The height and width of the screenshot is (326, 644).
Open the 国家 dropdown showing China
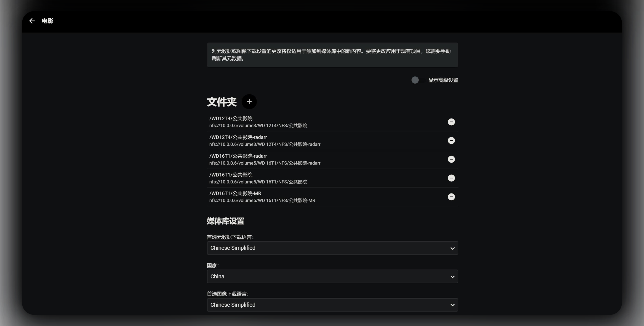332,276
